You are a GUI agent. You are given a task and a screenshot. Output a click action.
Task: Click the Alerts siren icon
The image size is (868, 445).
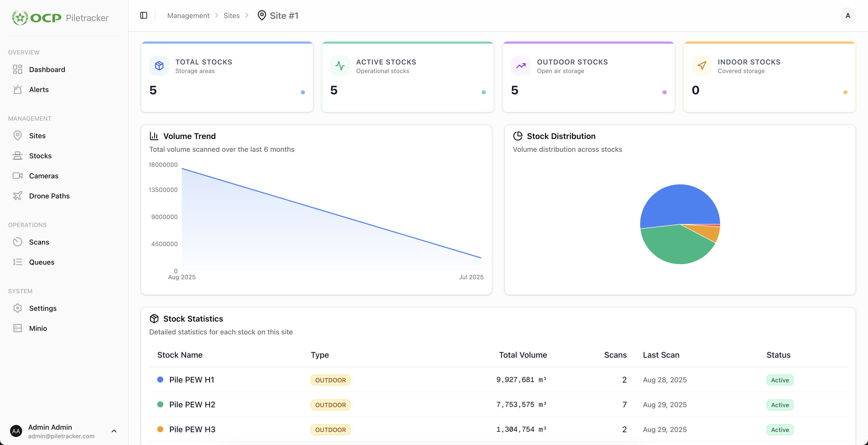[18, 90]
